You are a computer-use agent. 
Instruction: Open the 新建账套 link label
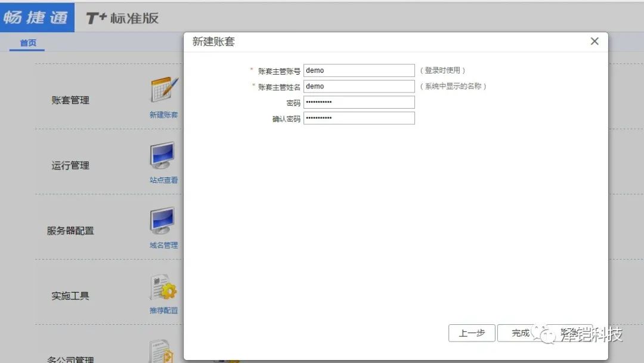[163, 115]
